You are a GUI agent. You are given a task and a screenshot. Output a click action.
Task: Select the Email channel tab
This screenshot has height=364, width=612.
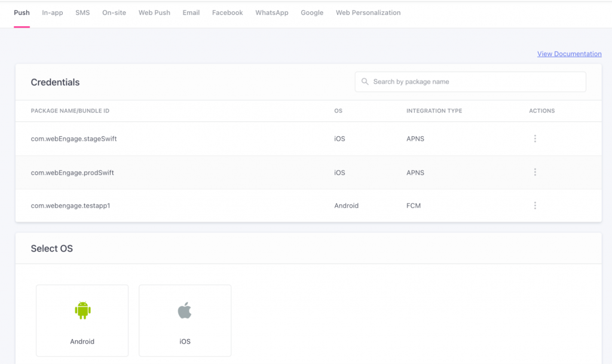click(191, 13)
